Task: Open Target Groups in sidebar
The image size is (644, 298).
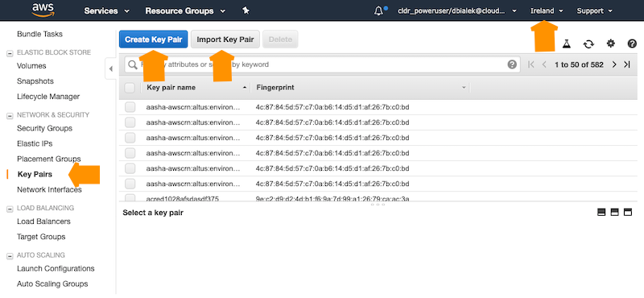Action: 41,237
